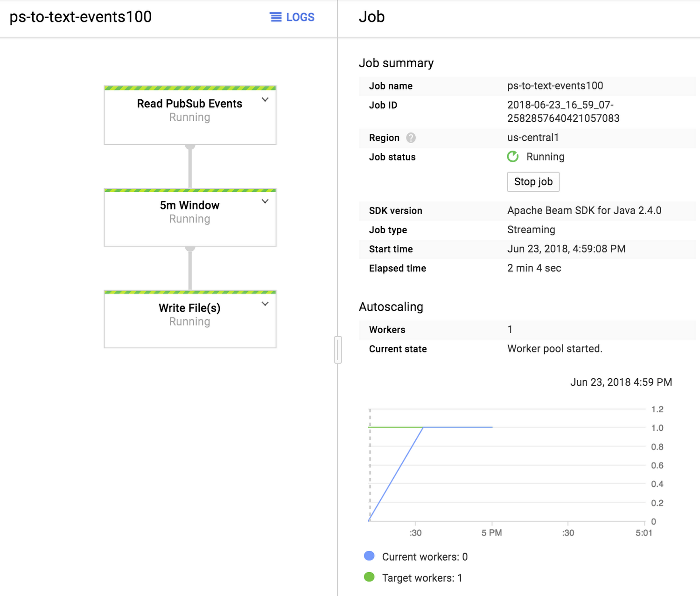Click the job name value ps-to-text-events100 in summary
700x596 pixels.
pos(555,86)
